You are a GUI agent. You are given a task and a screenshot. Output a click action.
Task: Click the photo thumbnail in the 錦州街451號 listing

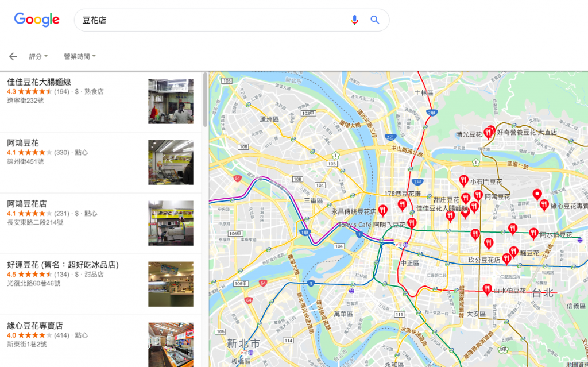point(171,162)
